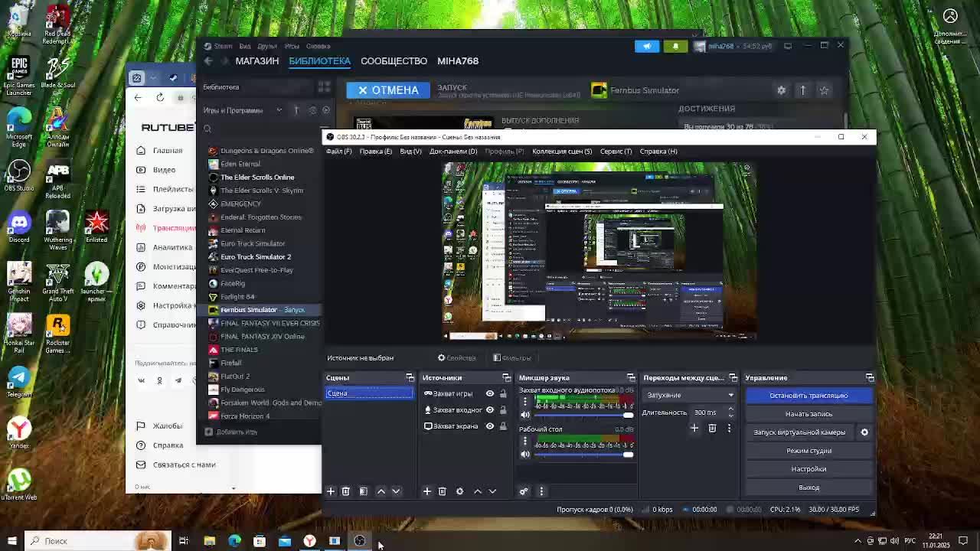Add a scene transition with plus
Screen dimensions: 980x551
pos(694,429)
